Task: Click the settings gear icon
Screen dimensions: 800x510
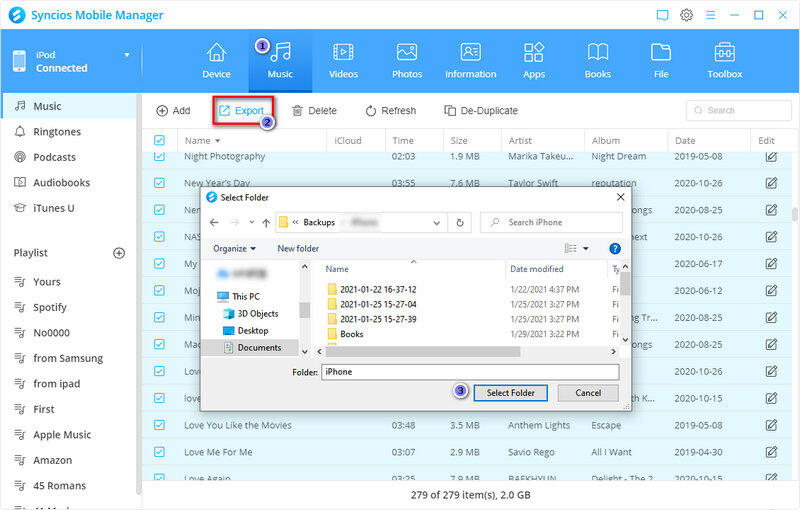Action: coord(687,15)
